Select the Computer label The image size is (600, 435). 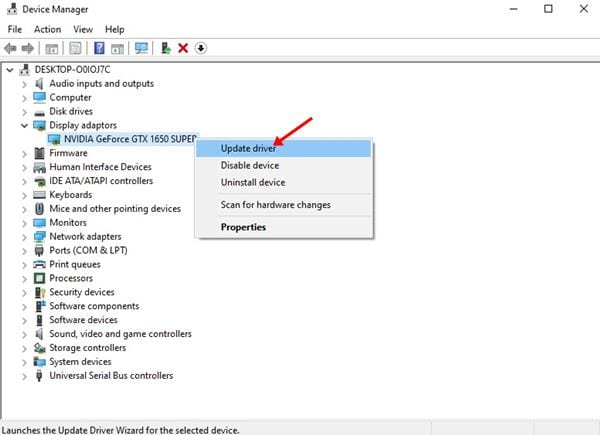70,98
